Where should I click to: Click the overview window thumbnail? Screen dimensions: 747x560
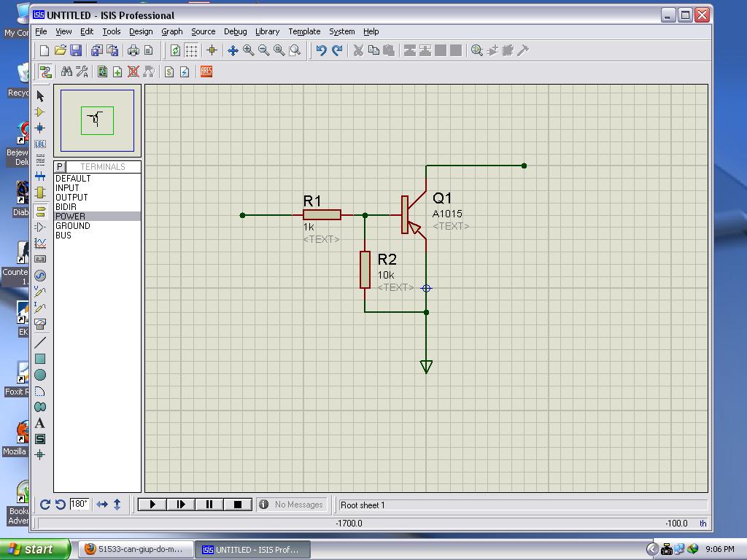(x=97, y=120)
